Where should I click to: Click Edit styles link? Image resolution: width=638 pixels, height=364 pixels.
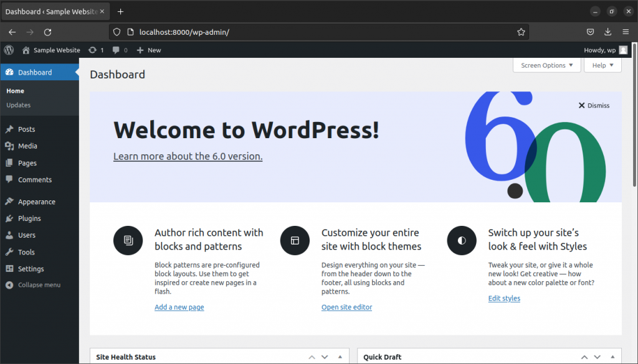pyautogui.click(x=504, y=298)
